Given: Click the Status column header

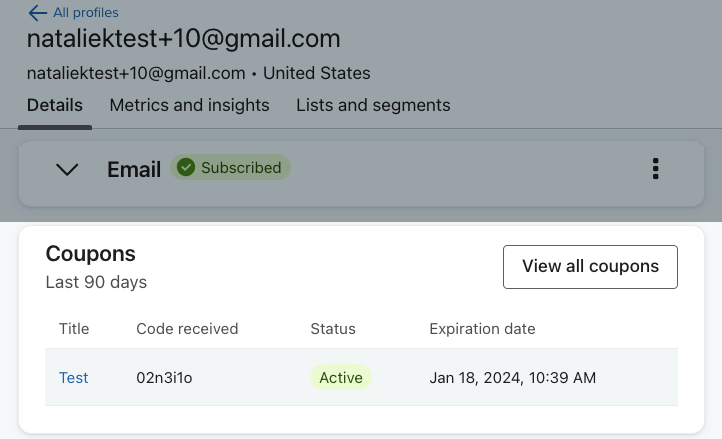Looking at the screenshot, I should click(333, 329).
